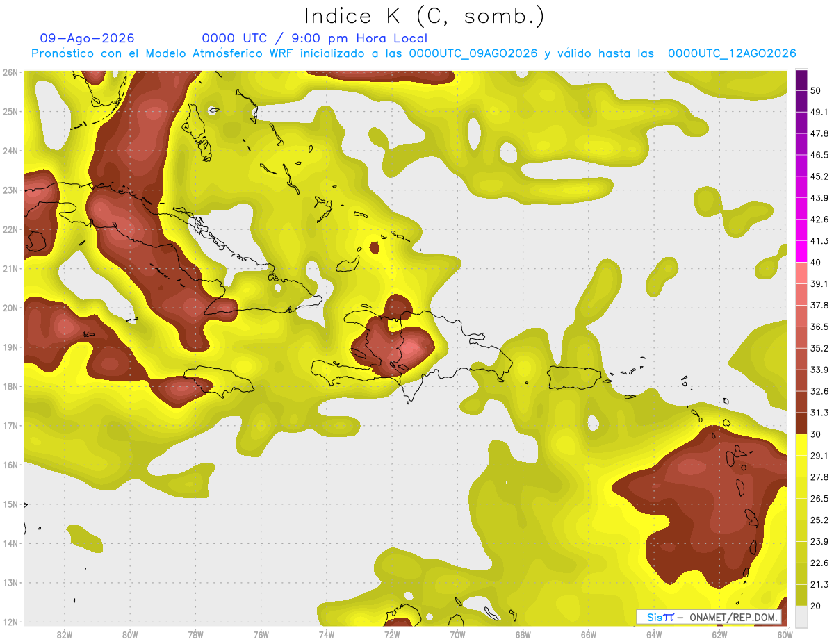The height and width of the screenshot is (644, 834).
Task: Click the '32.6' color scale label
Action: point(819,391)
